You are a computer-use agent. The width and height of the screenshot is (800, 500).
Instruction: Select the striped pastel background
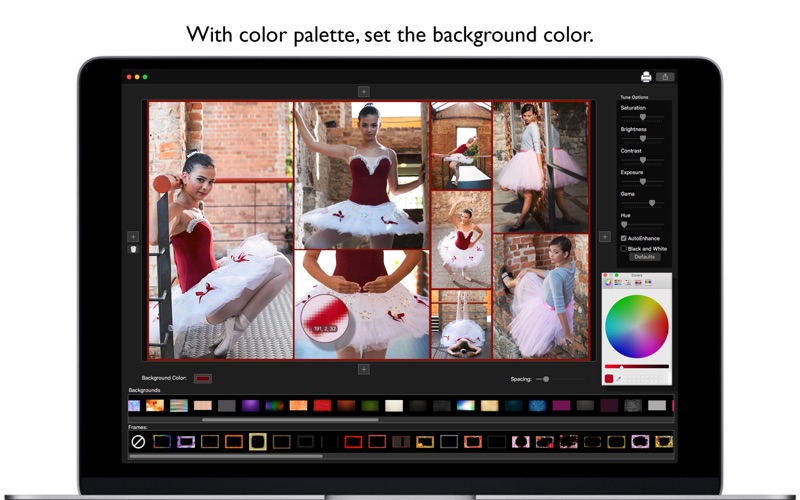coord(179,406)
